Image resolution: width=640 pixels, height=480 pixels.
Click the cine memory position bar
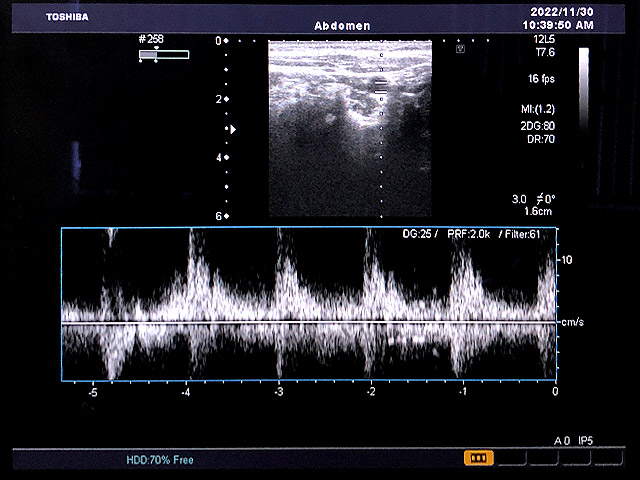click(164, 55)
